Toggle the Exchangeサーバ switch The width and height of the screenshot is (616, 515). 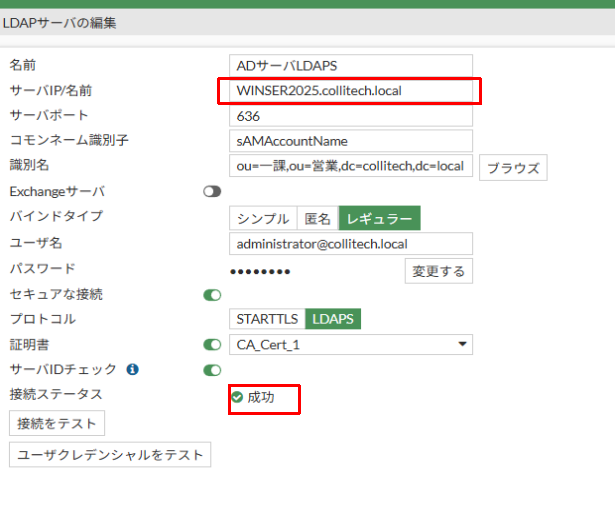[x=212, y=191]
